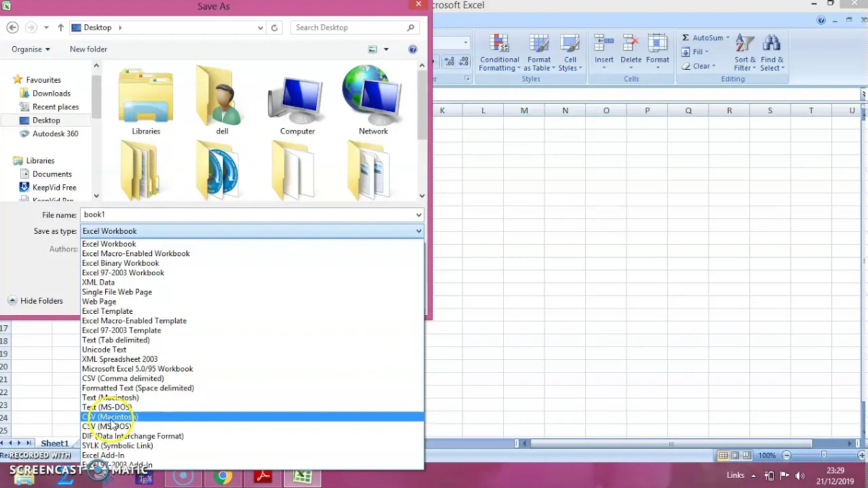Expand the address path dropdown
Viewport: 868px width, 488px height.
pos(260,28)
